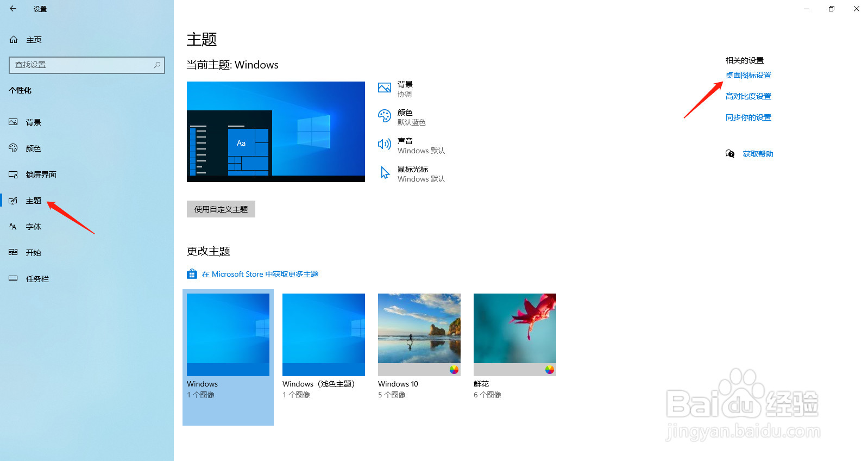Click the mouse cursor icon next to 鼠标光标
868x461 pixels.
coord(385,173)
